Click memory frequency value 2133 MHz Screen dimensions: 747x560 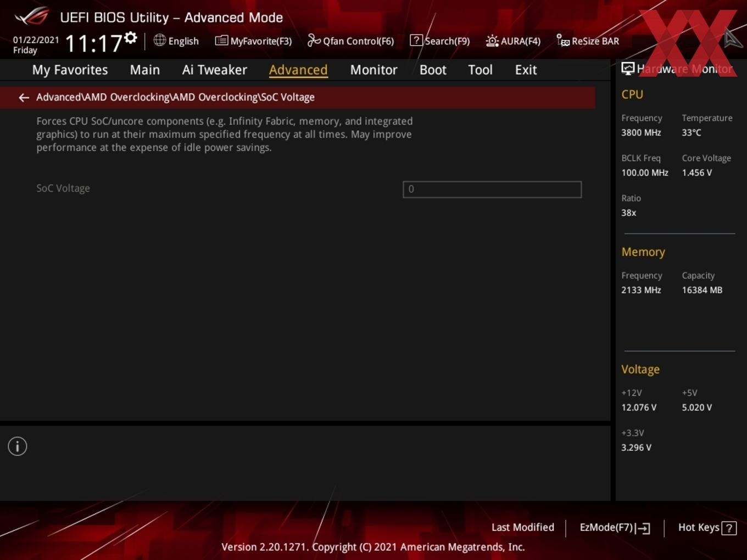point(641,290)
